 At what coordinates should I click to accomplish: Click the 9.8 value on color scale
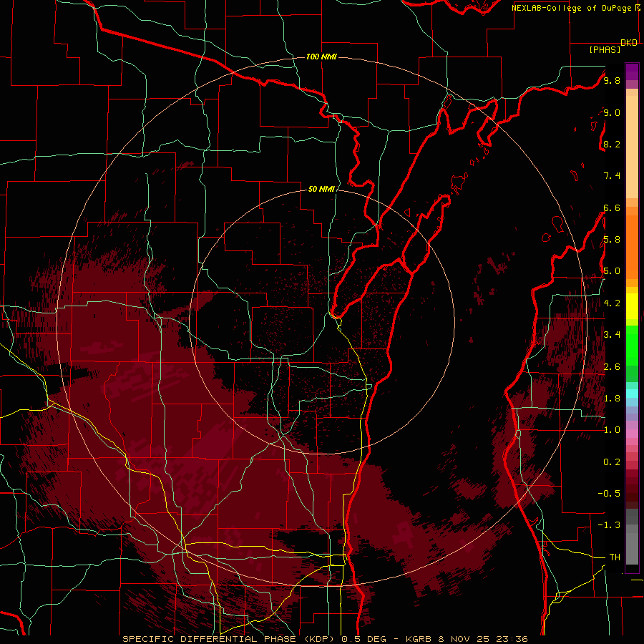[612, 81]
